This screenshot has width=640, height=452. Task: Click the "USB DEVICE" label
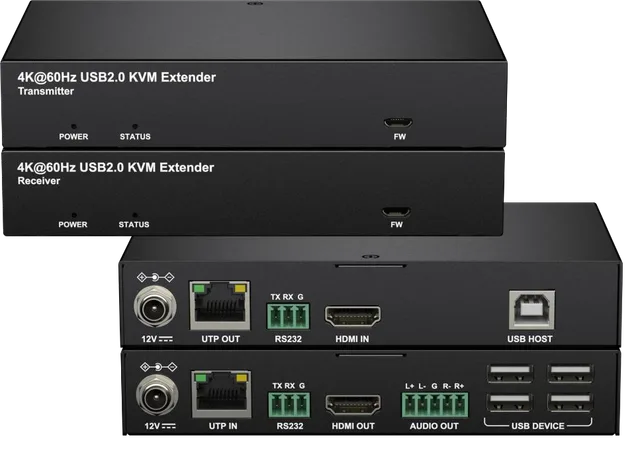click(x=538, y=426)
